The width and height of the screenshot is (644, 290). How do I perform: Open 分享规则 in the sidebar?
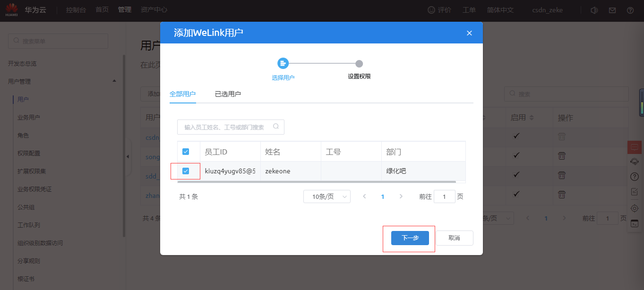[29, 261]
